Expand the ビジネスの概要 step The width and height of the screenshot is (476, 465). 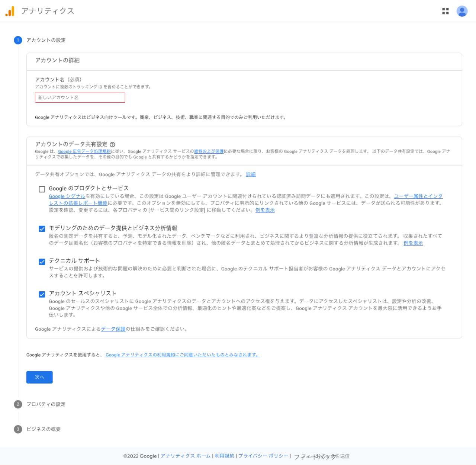click(44, 429)
